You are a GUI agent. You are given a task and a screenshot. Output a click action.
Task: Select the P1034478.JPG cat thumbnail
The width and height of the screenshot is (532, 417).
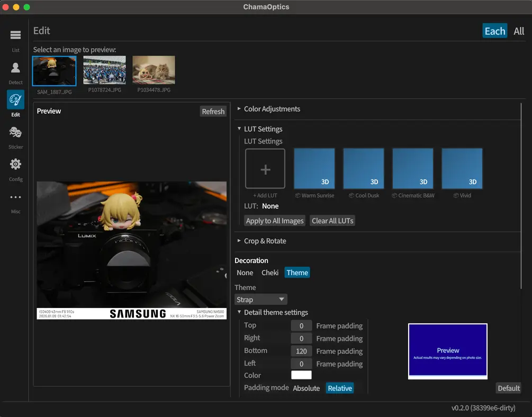coord(154,70)
